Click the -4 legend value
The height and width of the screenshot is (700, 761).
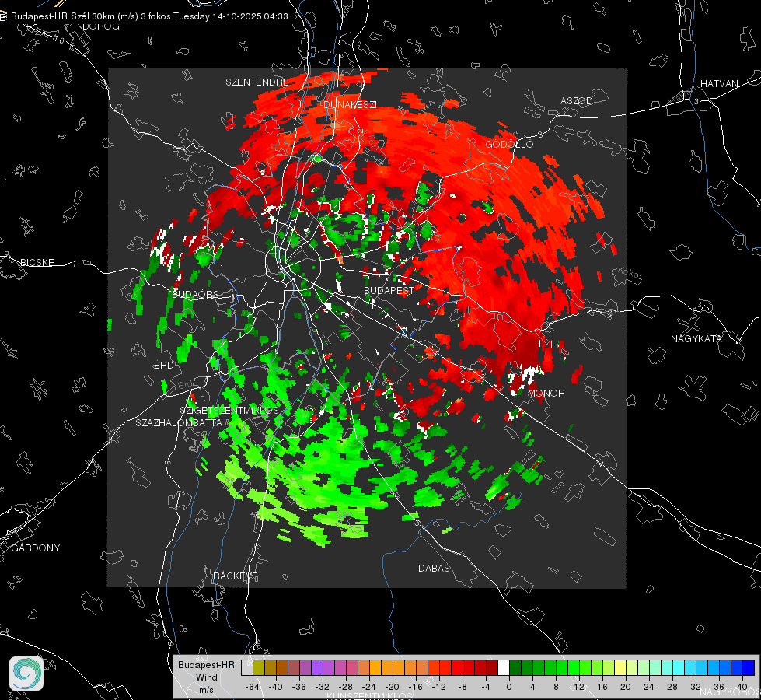tap(486, 687)
